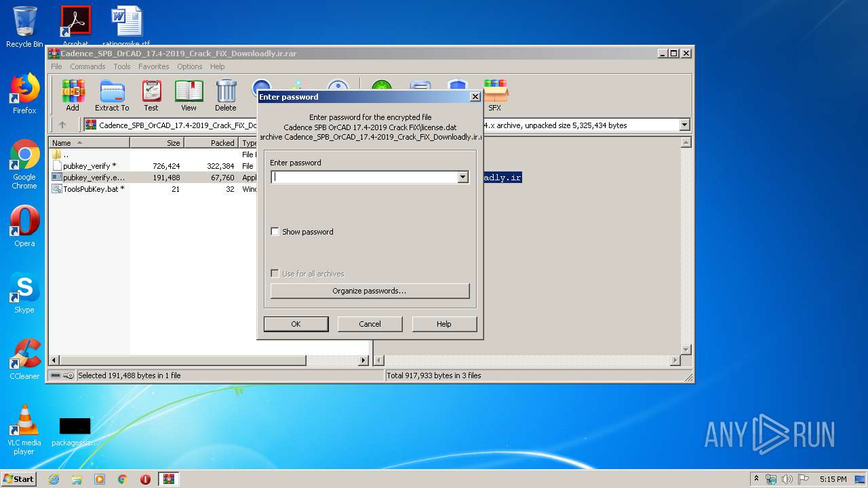Close the Enter password dialog

475,97
